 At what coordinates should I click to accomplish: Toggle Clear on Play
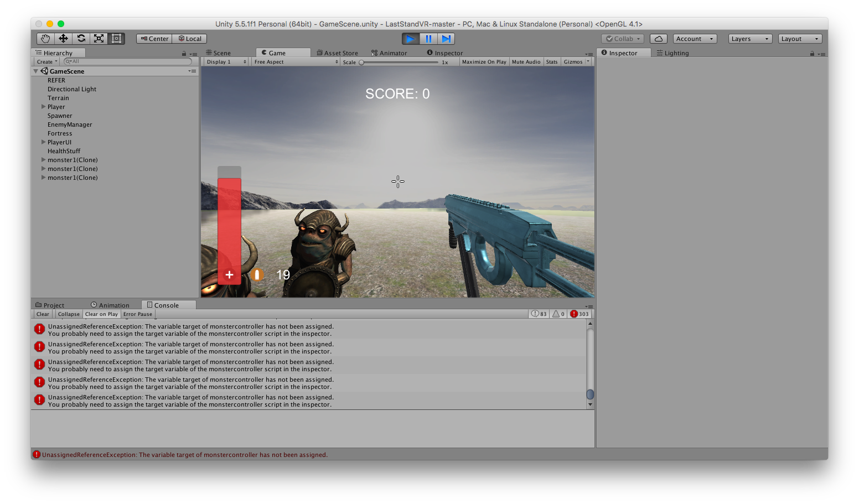click(x=101, y=314)
